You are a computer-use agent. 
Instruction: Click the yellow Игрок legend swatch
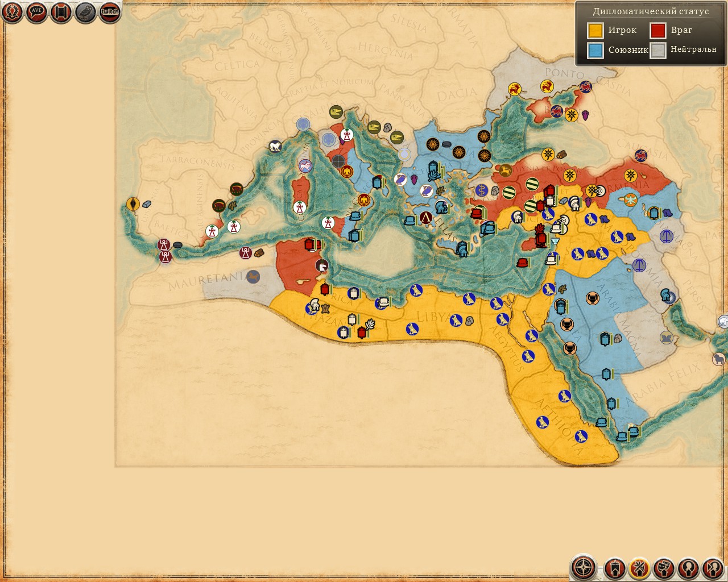tap(595, 30)
